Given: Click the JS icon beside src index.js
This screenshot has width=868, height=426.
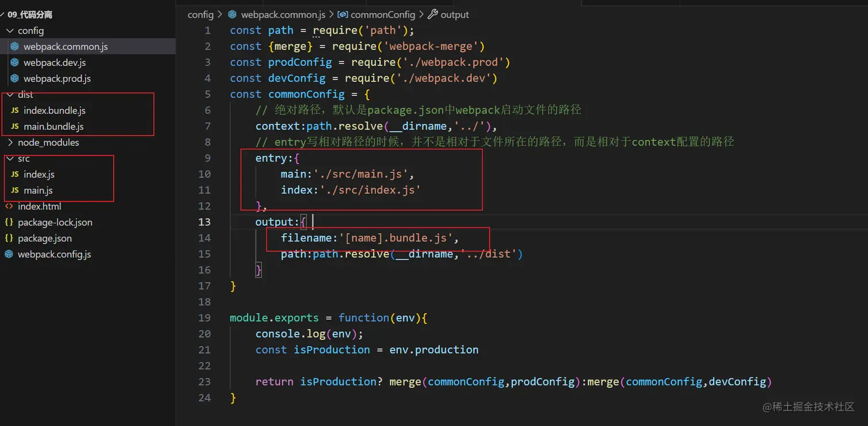Looking at the screenshot, I should point(15,175).
